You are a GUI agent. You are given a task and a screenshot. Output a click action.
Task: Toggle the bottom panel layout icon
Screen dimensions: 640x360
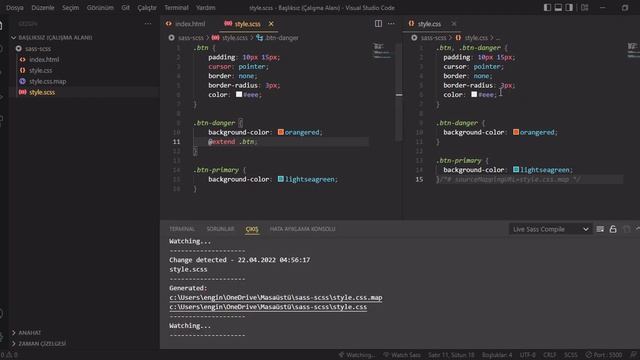558,7
